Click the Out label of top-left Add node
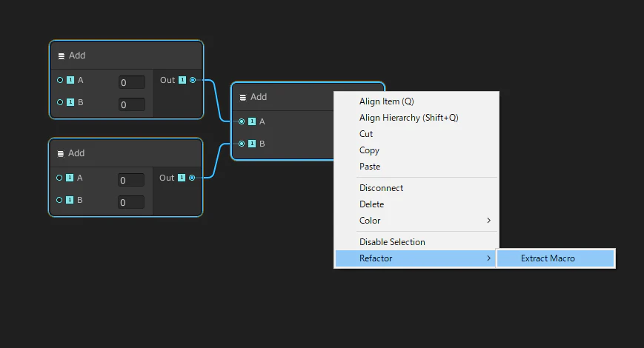Image resolution: width=644 pixels, height=348 pixels. tap(167, 80)
